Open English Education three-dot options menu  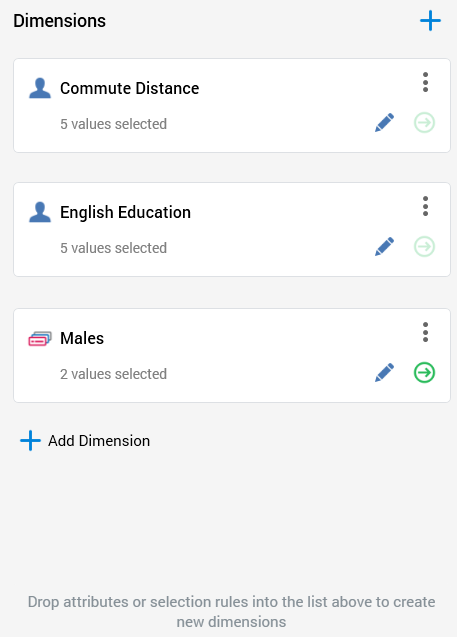(x=425, y=206)
